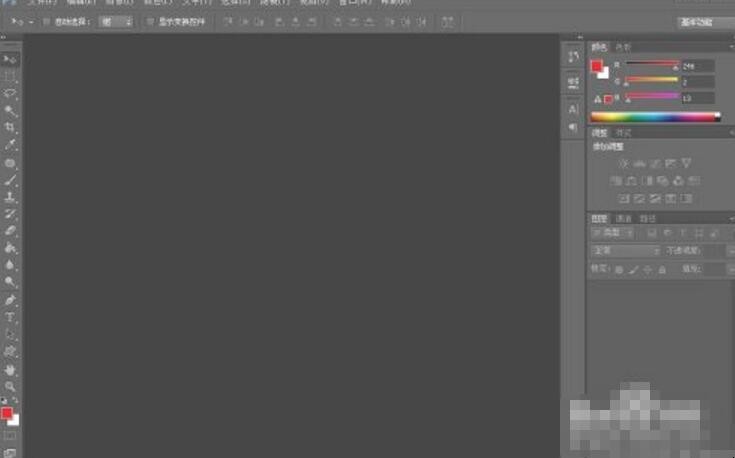Select the Brush tool
Viewport: 735px width, 458px height.
pos(10,180)
